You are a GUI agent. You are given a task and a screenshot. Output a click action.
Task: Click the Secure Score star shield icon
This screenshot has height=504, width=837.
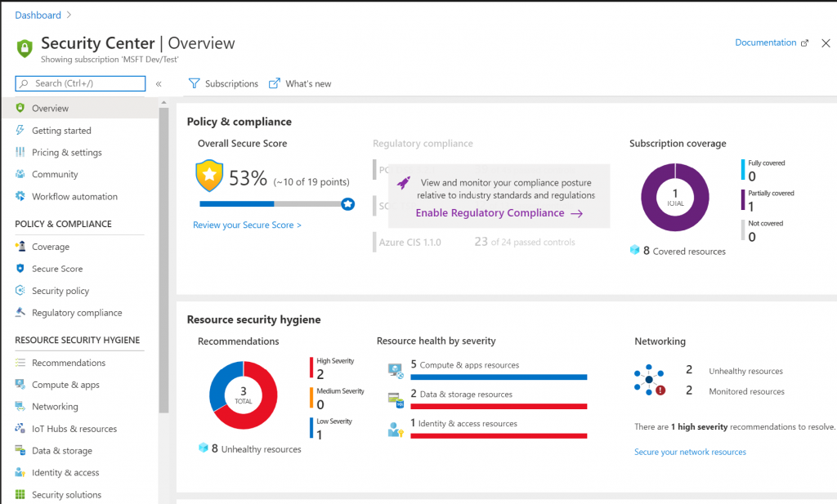pyautogui.click(x=209, y=176)
